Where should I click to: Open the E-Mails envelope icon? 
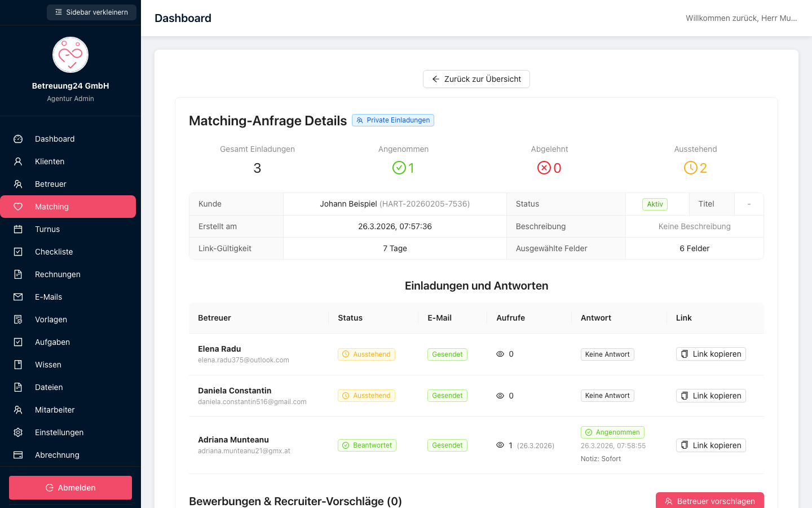[x=18, y=297]
